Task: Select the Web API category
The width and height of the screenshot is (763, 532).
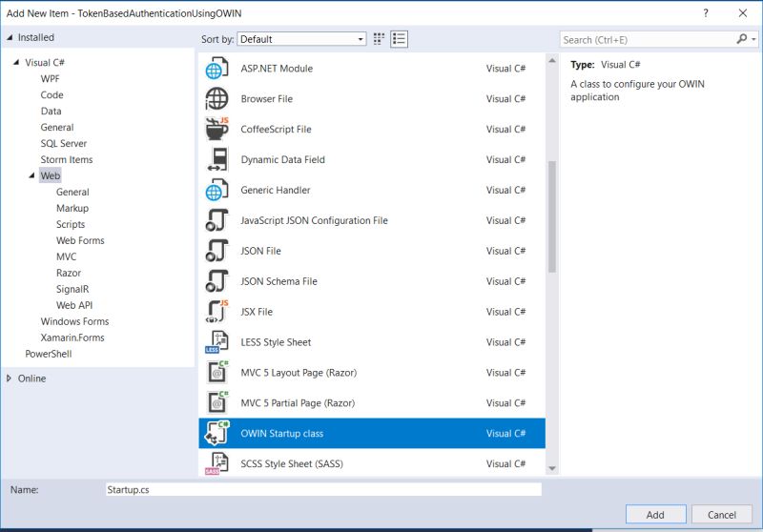Action: [x=74, y=305]
